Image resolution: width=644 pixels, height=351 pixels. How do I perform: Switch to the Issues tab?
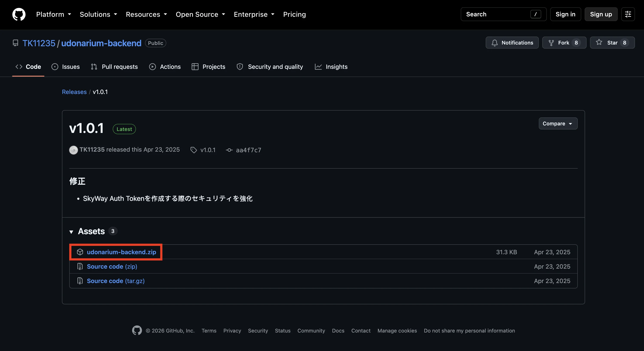click(66, 66)
